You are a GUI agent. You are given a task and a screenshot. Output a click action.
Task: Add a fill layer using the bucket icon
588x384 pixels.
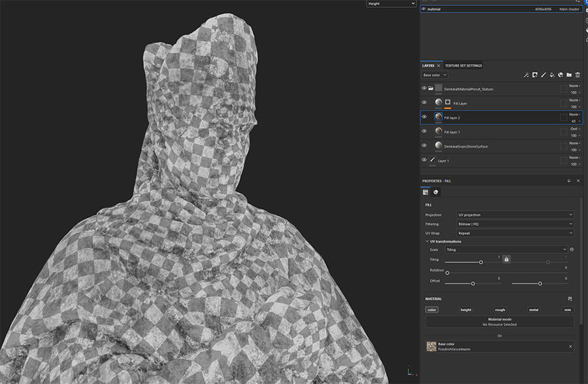click(552, 75)
